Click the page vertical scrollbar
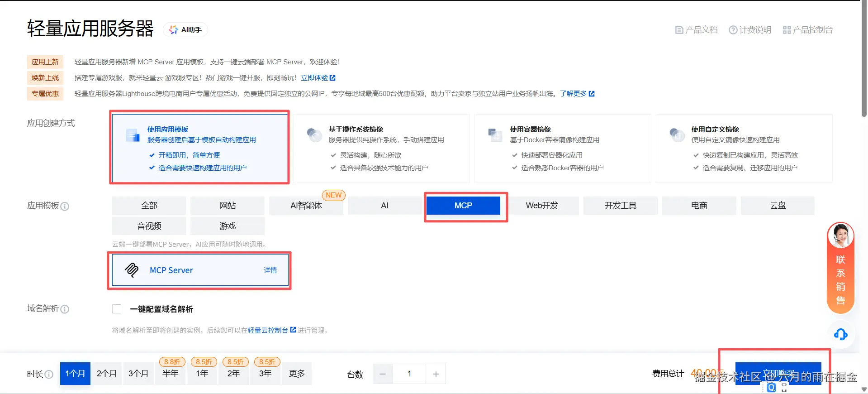The height and width of the screenshot is (394, 868). (x=864, y=59)
